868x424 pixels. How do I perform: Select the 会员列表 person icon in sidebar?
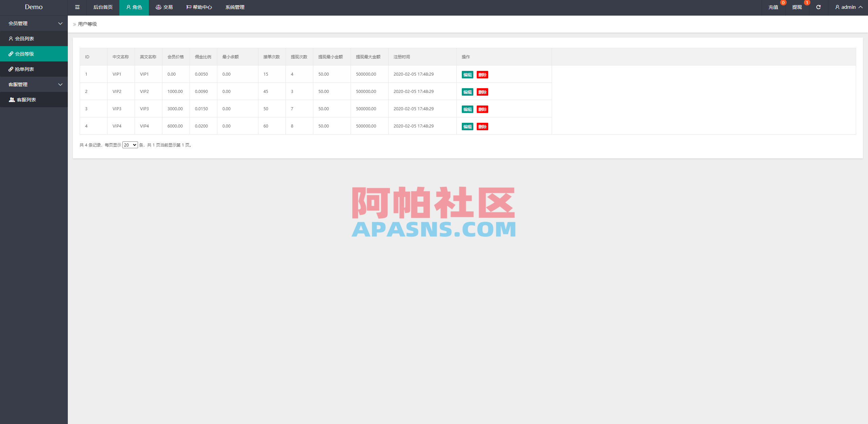point(11,38)
